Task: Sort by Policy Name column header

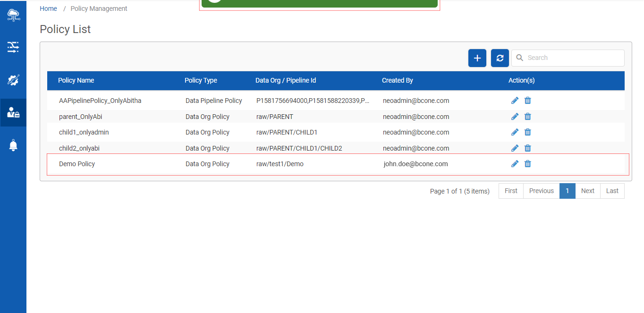Action: coord(76,80)
